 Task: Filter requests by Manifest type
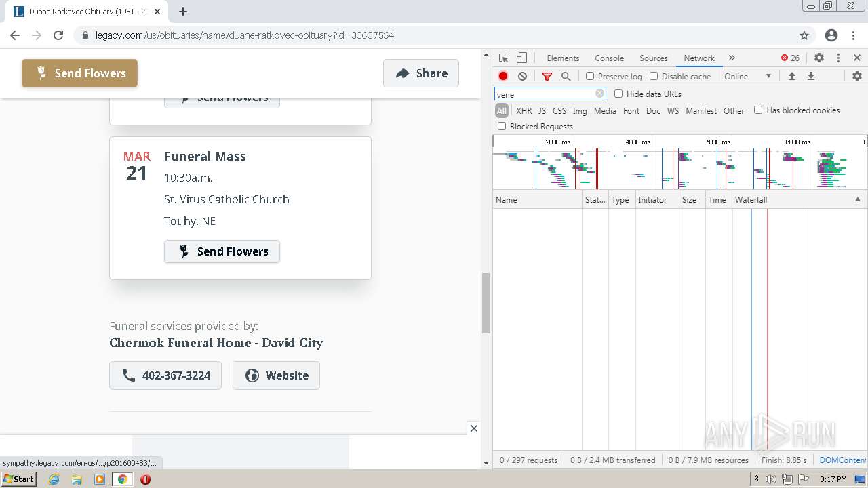[701, 111]
